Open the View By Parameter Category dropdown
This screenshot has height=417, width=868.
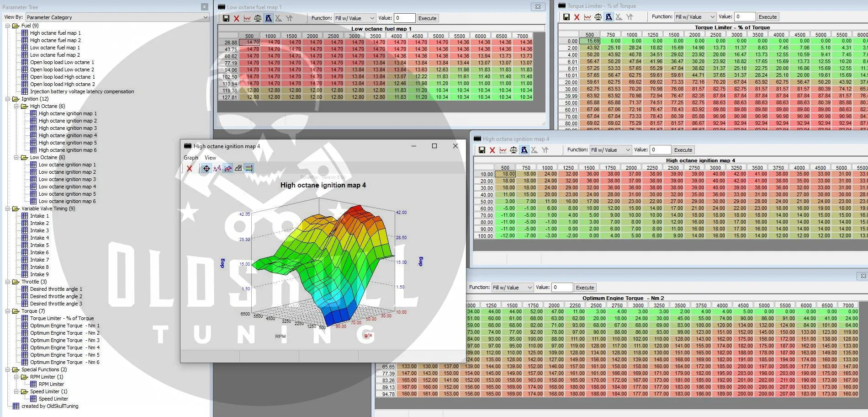[x=117, y=17]
